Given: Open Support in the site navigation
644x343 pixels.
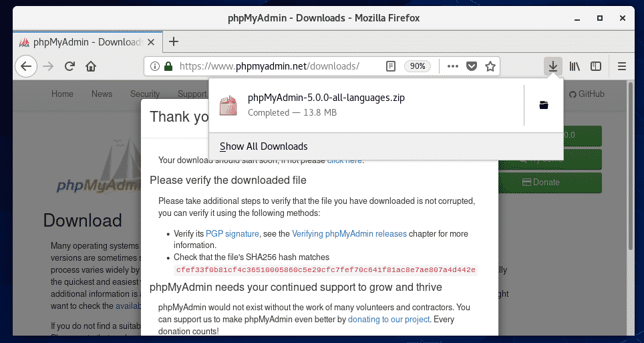Looking at the screenshot, I should pyautogui.click(x=192, y=94).
